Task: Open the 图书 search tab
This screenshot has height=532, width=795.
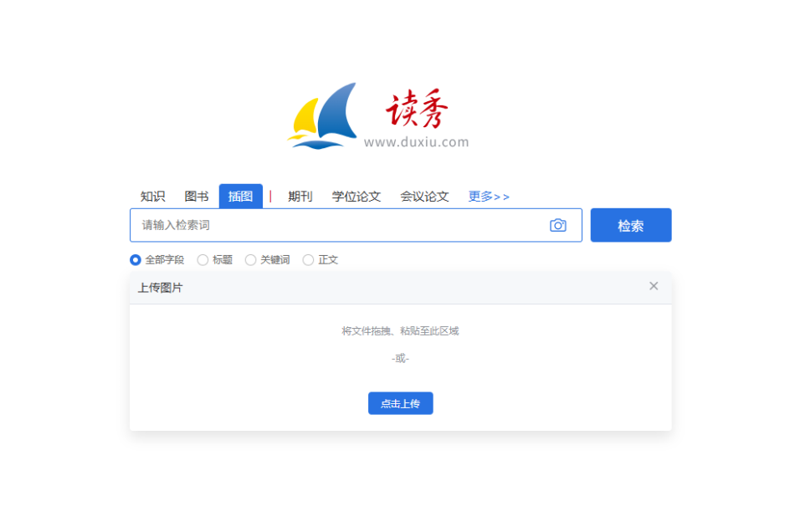Action: [197, 197]
